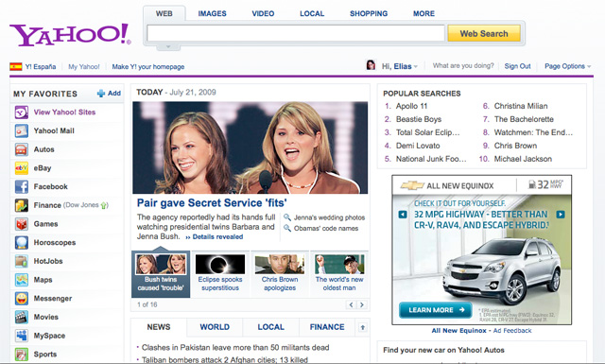Click the blue plus Add favorites icon
Screen dimensions: 605x364
point(101,94)
